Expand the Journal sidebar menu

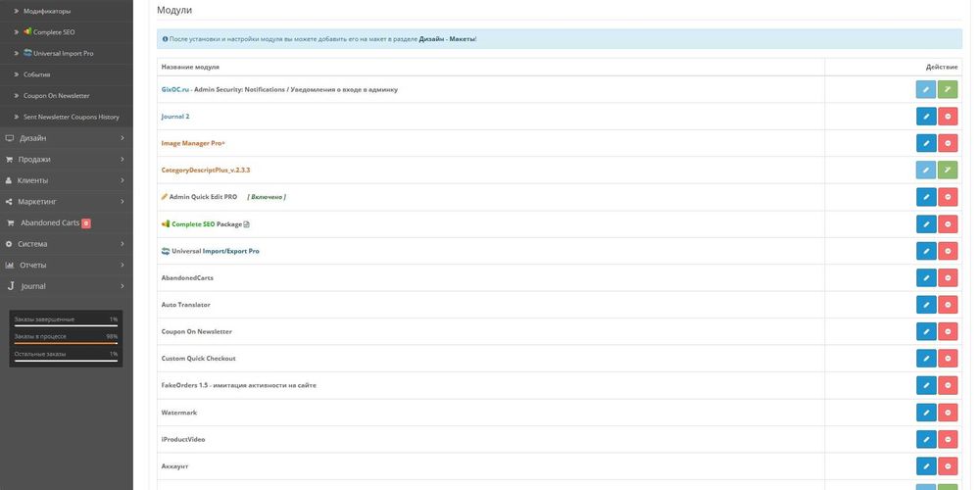[x=67, y=286]
